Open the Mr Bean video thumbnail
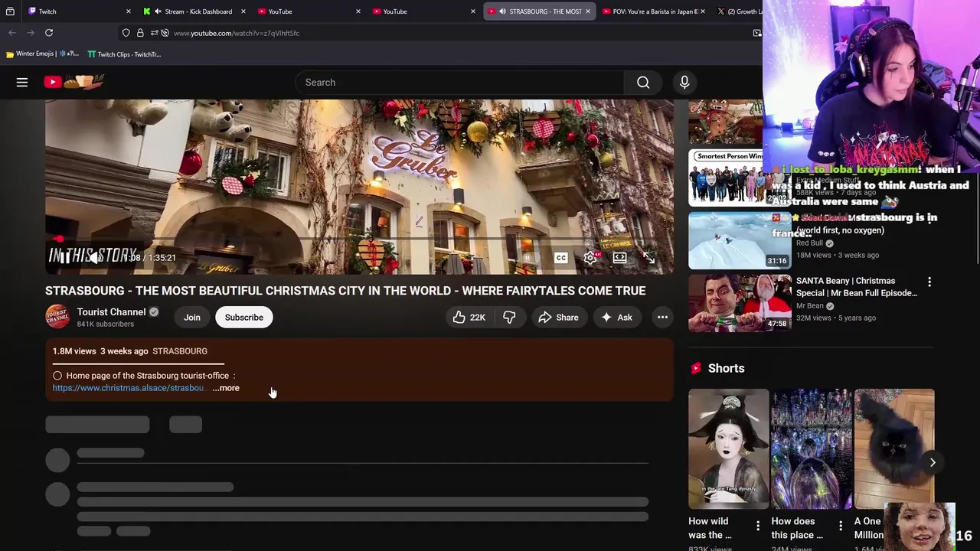 [x=740, y=303]
